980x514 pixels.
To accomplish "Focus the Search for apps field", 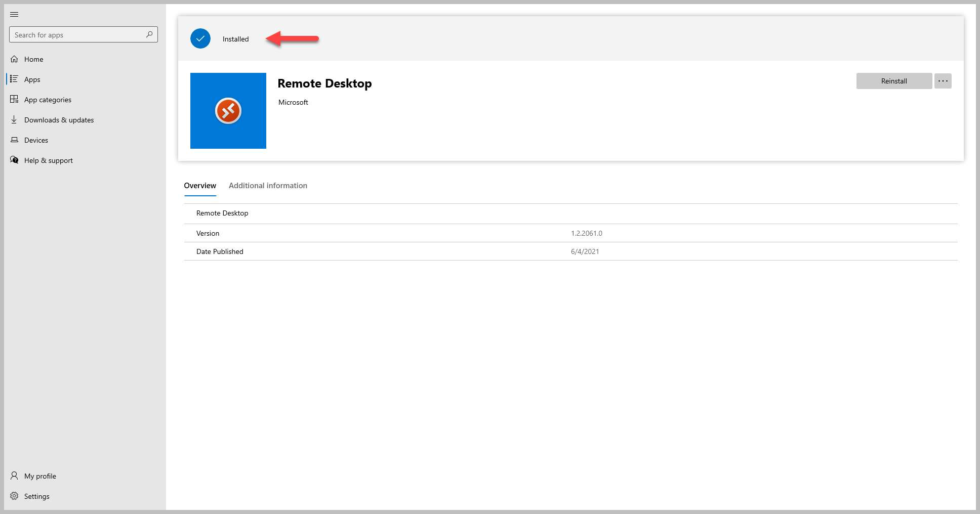I will [x=84, y=34].
